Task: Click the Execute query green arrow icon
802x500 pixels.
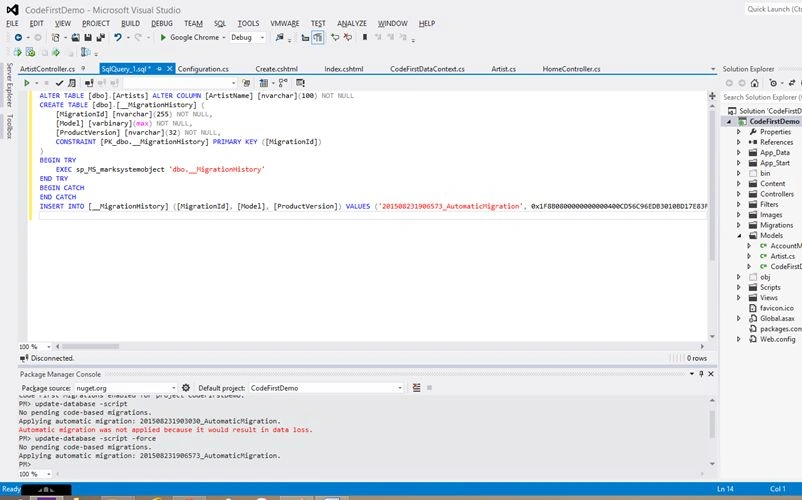Action: click(27, 83)
